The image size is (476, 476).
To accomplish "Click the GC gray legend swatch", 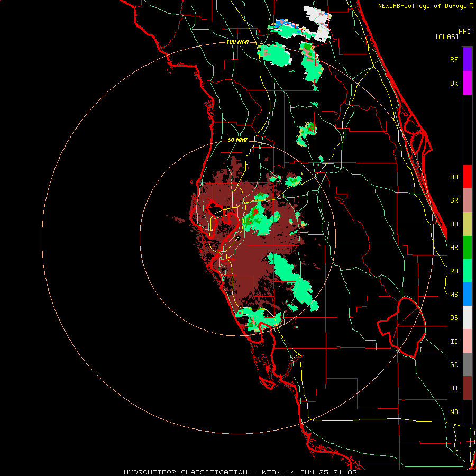I will coord(467,364).
